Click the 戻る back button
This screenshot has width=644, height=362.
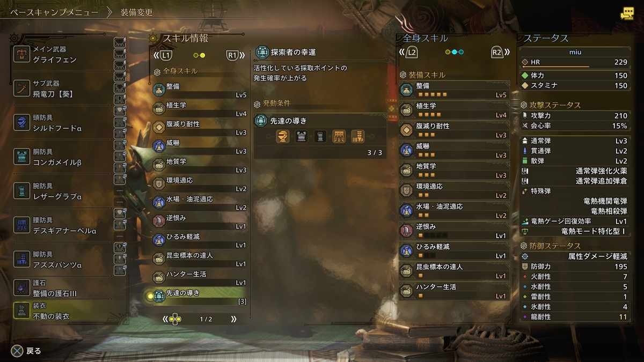pos(26,351)
